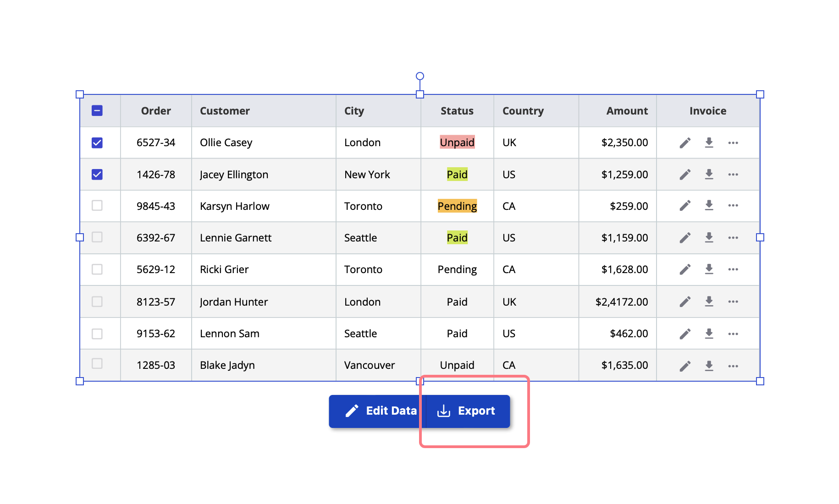The image size is (839, 504).
Task: Download Ollie Casey's unpaid invoice
Action: click(x=709, y=142)
